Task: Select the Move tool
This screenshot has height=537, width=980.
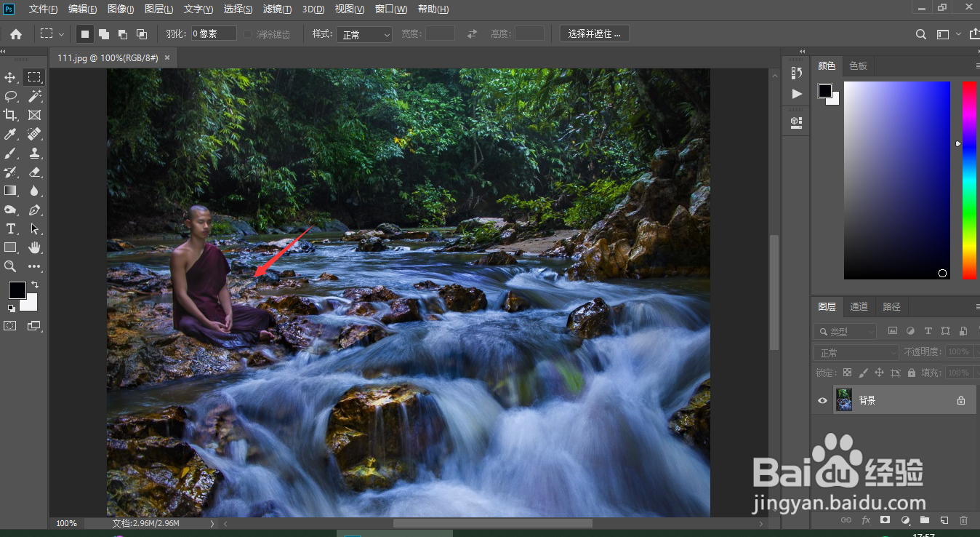Action: click(x=11, y=77)
